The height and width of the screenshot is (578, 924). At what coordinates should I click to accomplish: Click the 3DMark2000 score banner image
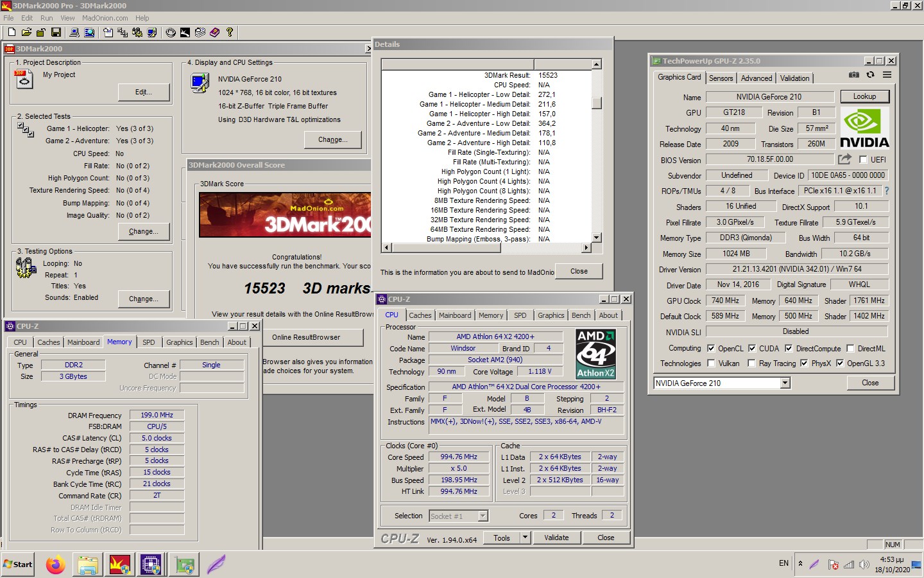click(x=285, y=215)
